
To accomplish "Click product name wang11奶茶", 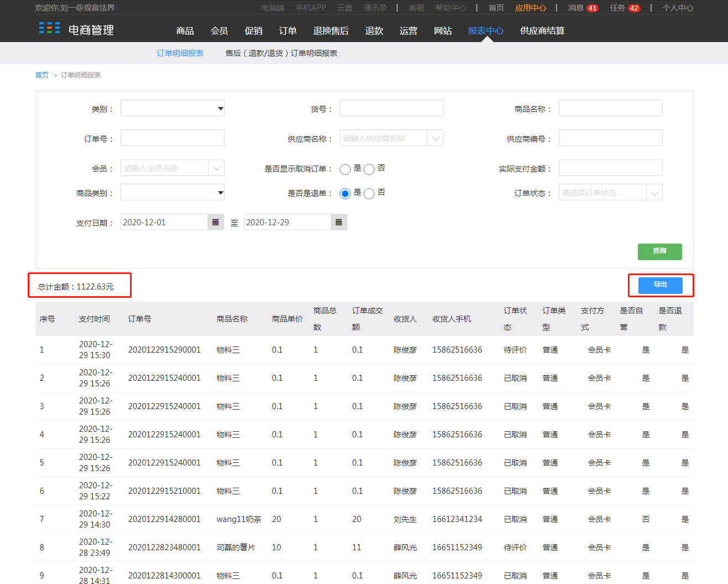I will tap(239, 519).
